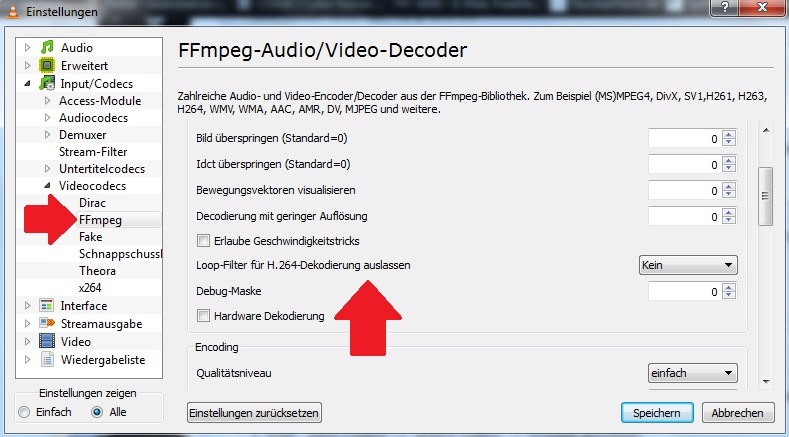Open the Loop-Filter Kein dropdown
789x437 pixels.
[688, 265]
